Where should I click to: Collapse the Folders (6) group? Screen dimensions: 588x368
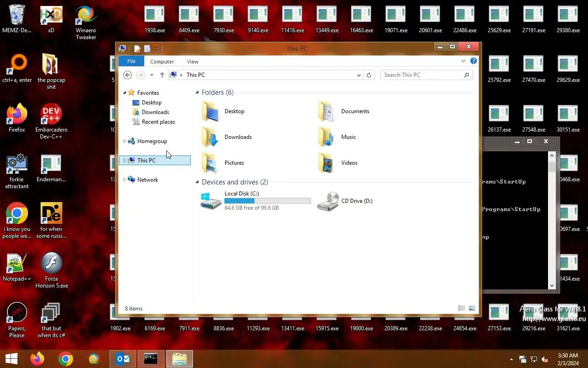(x=197, y=92)
